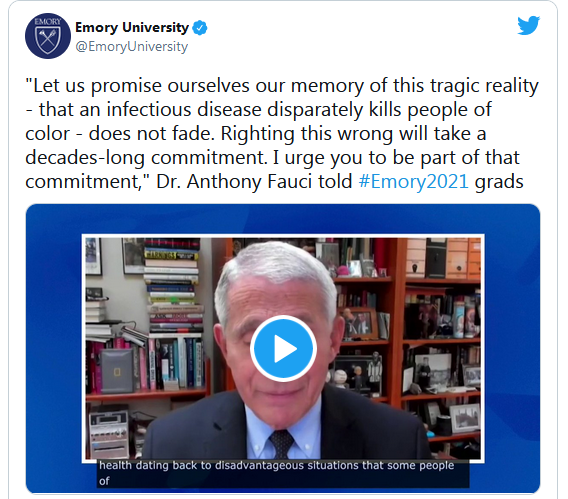Click the phrase "decades-long commitment"
Image resolution: width=568 pixels, height=499 pixels.
145,158
